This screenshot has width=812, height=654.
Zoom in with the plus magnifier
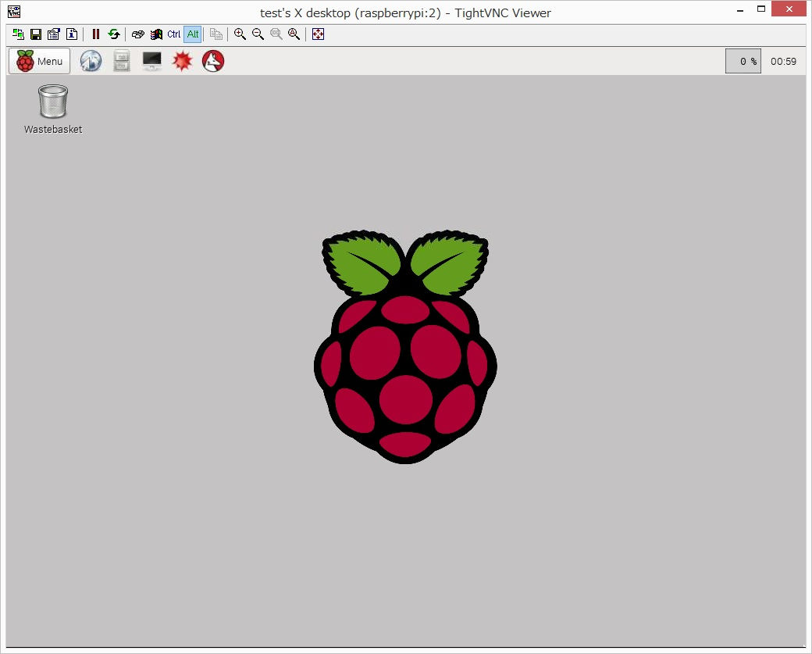click(240, 34)
